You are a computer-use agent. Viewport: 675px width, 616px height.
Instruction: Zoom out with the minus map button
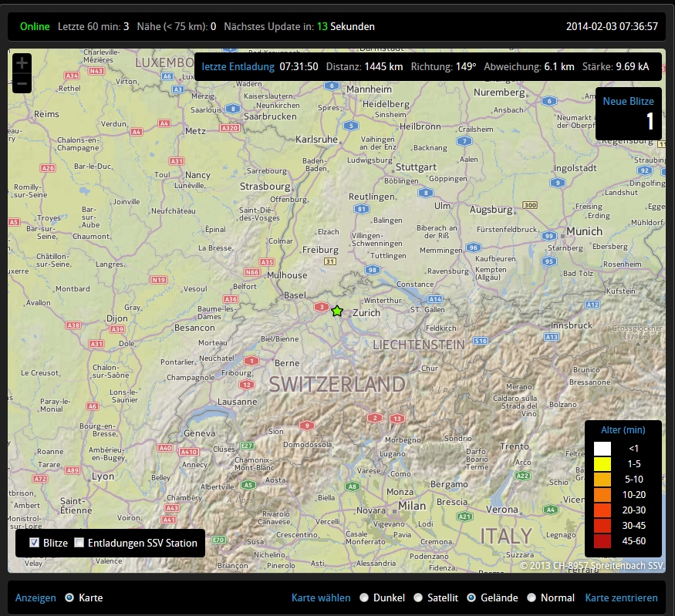click(x=22, y=82)
